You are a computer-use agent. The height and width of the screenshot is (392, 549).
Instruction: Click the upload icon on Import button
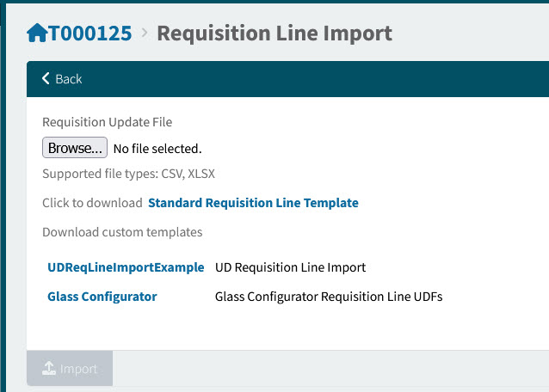(50, 369)
